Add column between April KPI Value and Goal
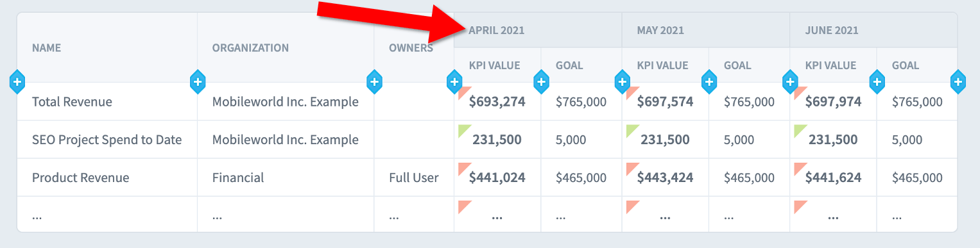Viewport: 980px width, 248px height. point(542,81)
